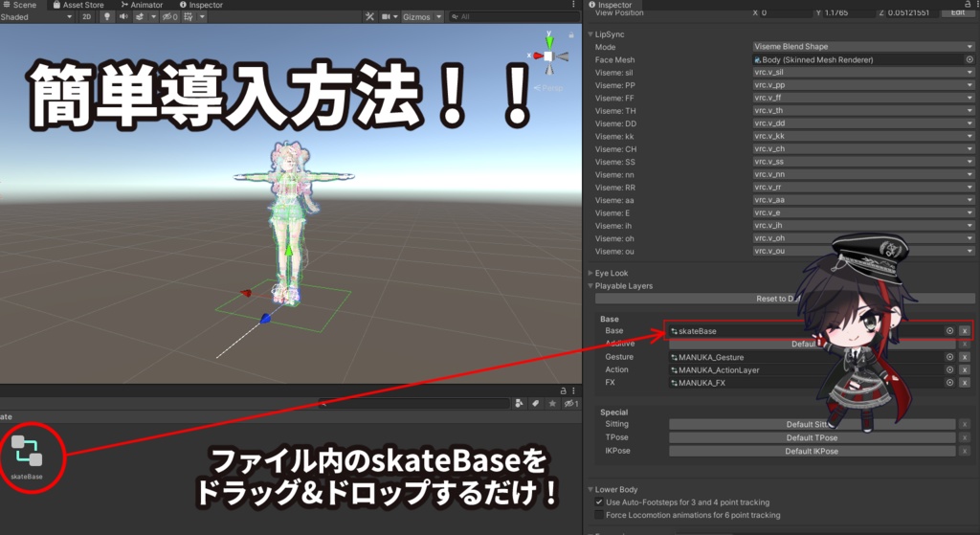Remove the Gesture layer with x button
The image size is (980, 535).
tap(965, 358)
